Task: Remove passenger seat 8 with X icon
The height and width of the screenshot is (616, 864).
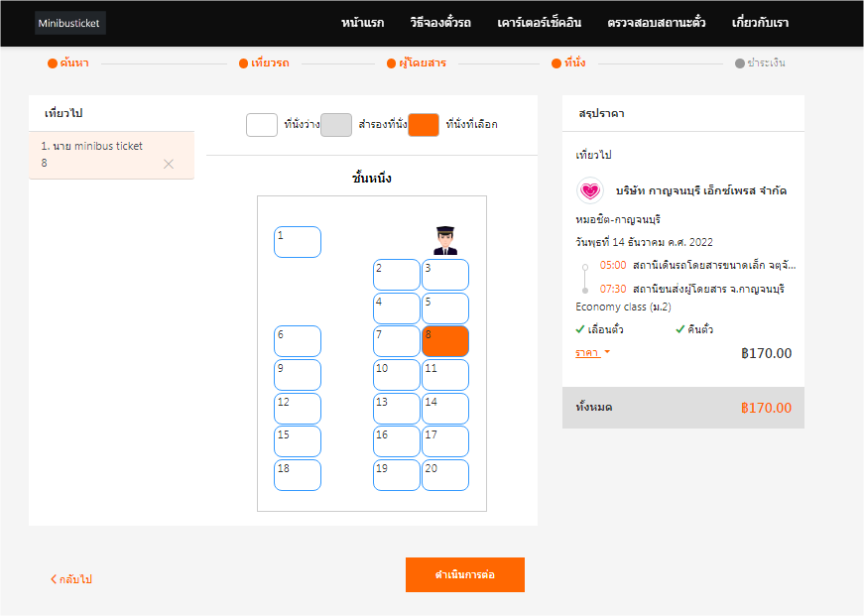Action: click(x=169, y=164)
